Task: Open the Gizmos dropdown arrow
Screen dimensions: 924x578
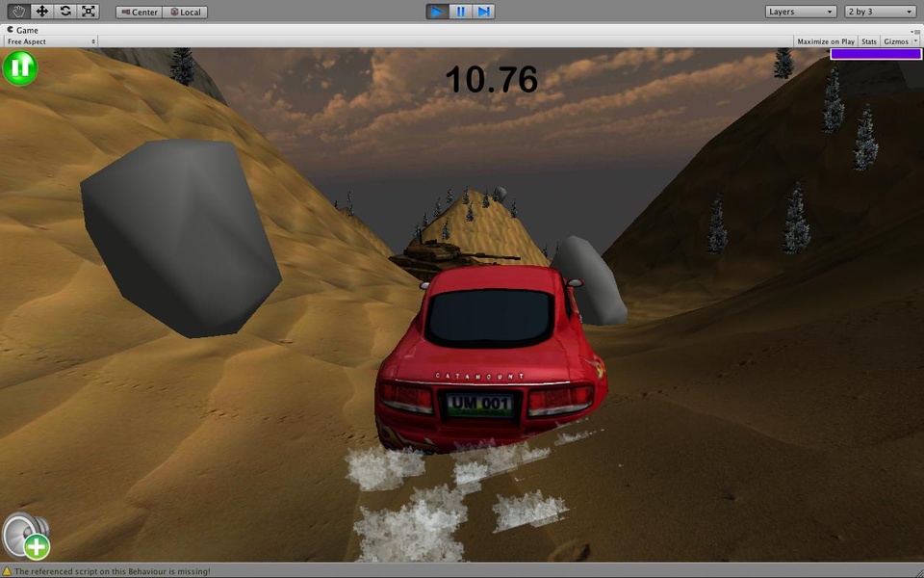Action: click(x=915, y=41)
